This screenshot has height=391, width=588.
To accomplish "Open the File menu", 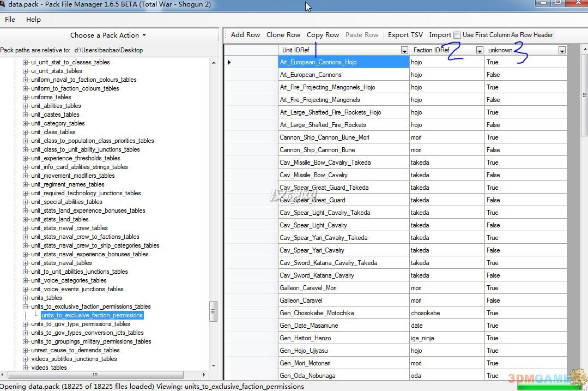I will click(x=10, y=20).
